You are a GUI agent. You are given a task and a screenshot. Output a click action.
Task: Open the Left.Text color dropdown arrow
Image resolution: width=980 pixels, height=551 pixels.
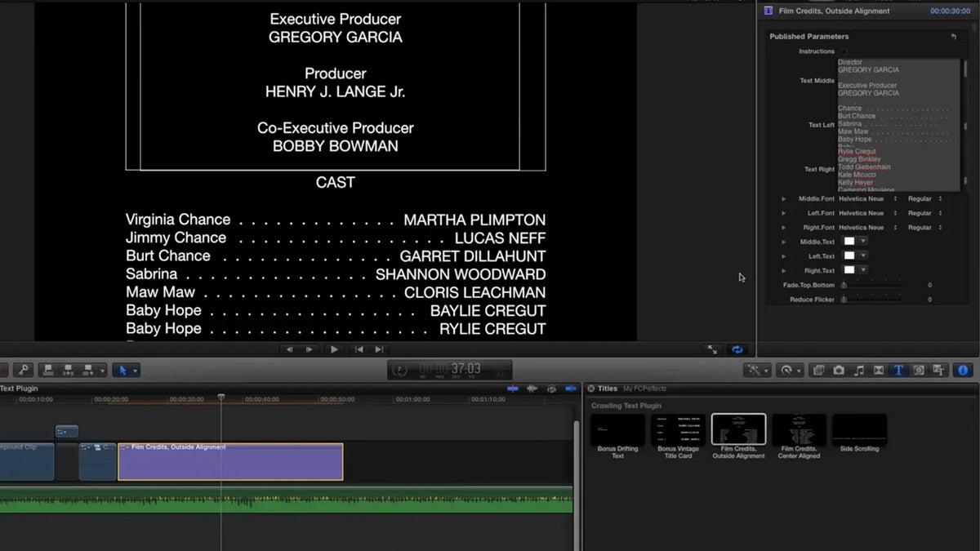point(863,256)
